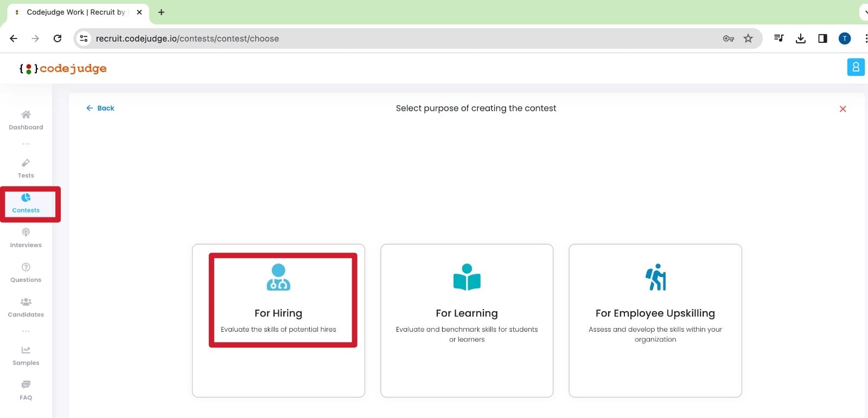Choose the For Employee Upskilling card
Image resolution: width=868 pixels, height=418 pixels.
tap(655, 320)
